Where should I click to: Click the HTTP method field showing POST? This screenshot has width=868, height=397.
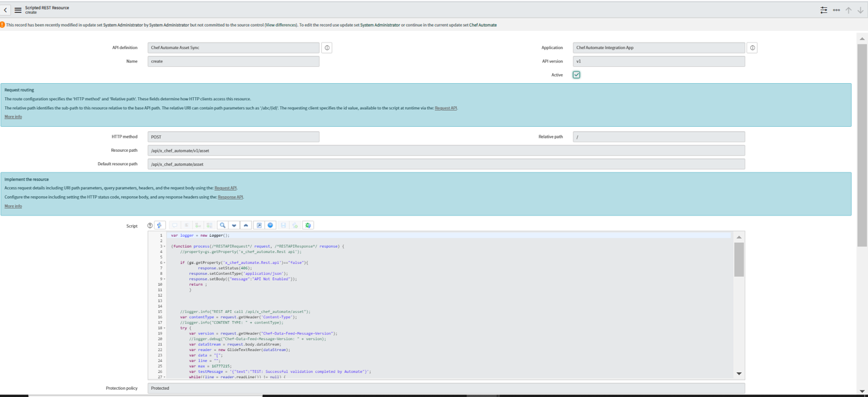(233, 137)
